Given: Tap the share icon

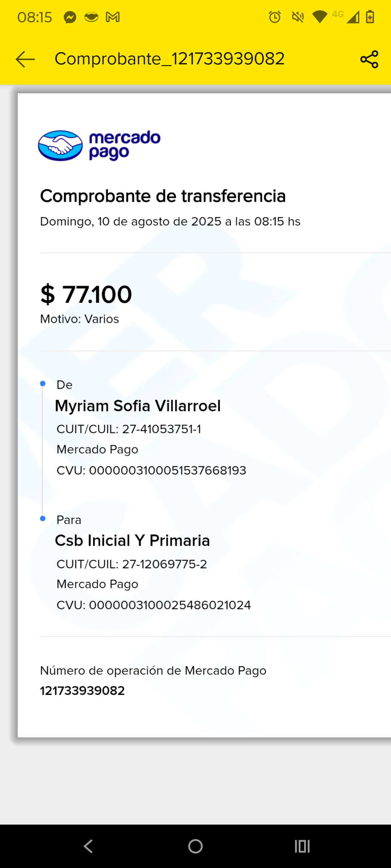Looking at the screenshot, I should (369, 59).
